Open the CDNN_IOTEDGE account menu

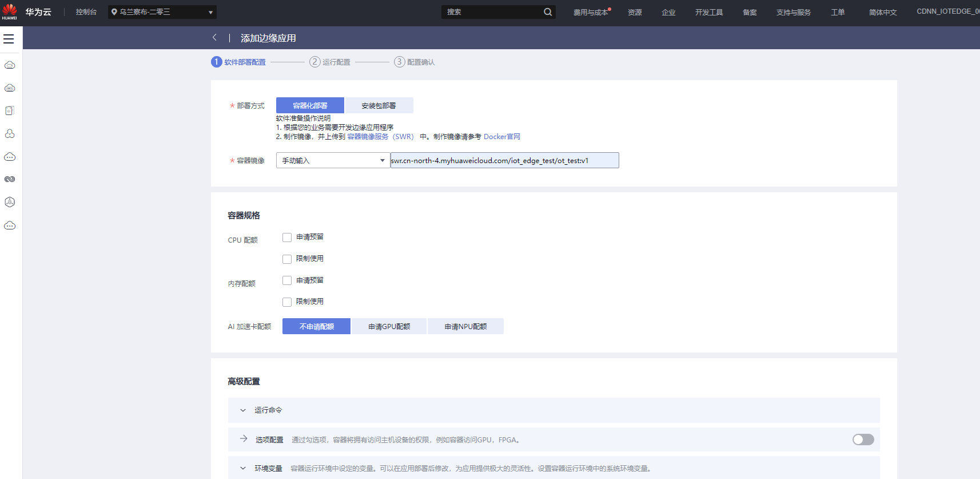[x=948, y=11]
